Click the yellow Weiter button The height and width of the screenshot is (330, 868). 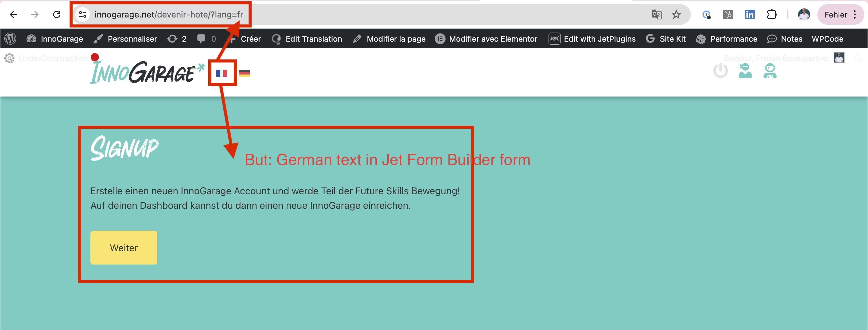pos(124,248)
